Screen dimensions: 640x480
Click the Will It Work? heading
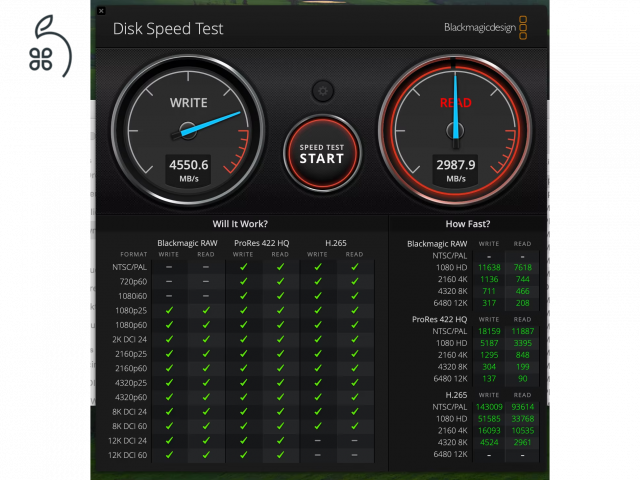click(240, 224)
